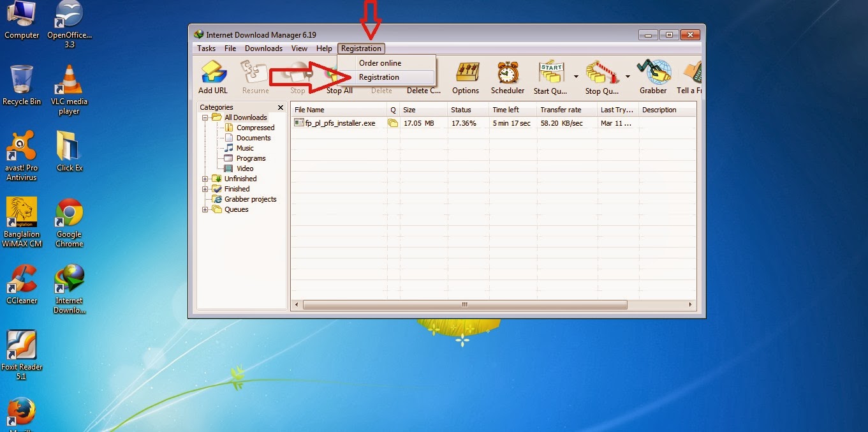868x432 pixels.
Task: Click the Tell a Friend toolbar icon
Action: click(x=689, y=78)
